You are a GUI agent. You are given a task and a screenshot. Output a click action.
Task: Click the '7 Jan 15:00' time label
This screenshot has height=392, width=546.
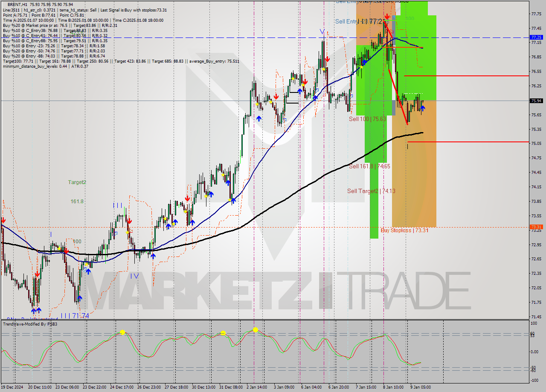click(366, 387)
